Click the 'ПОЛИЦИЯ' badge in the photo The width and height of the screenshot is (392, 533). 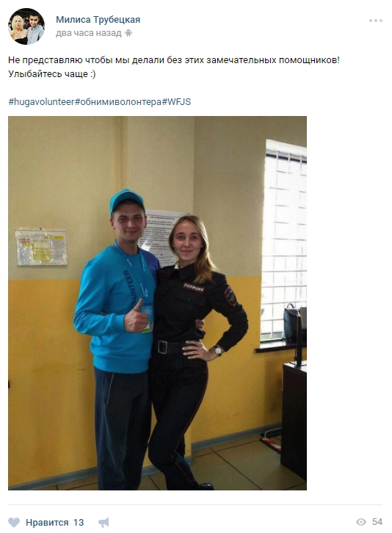pyautogui.click(x=194, y=288)
